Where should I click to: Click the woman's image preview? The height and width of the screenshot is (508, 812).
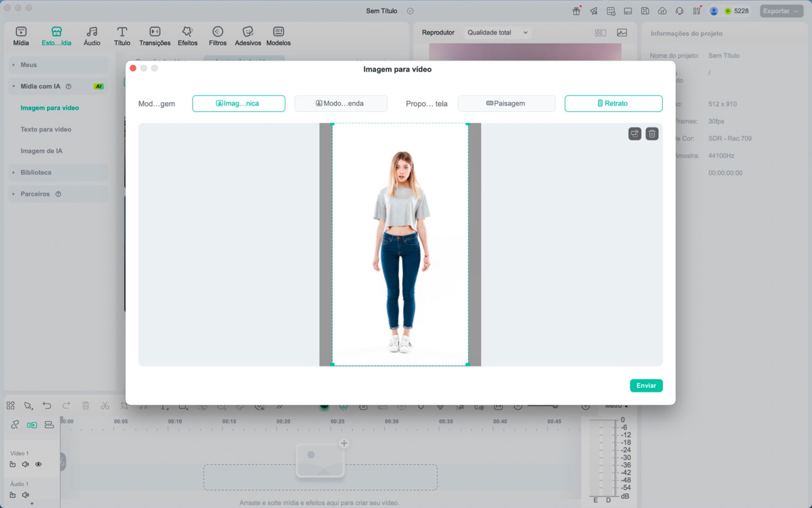[x=400, y=244]
